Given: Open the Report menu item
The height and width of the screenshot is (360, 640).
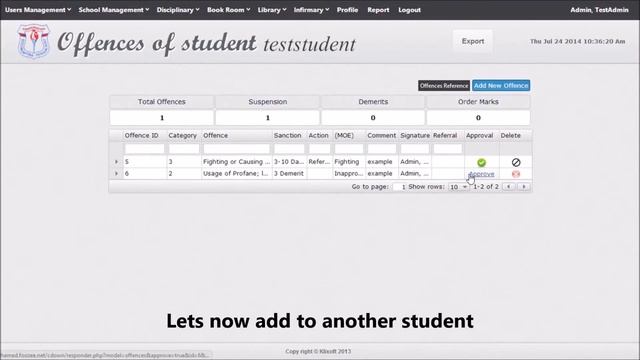Looking at the screenshot, I should coord(378,10).
